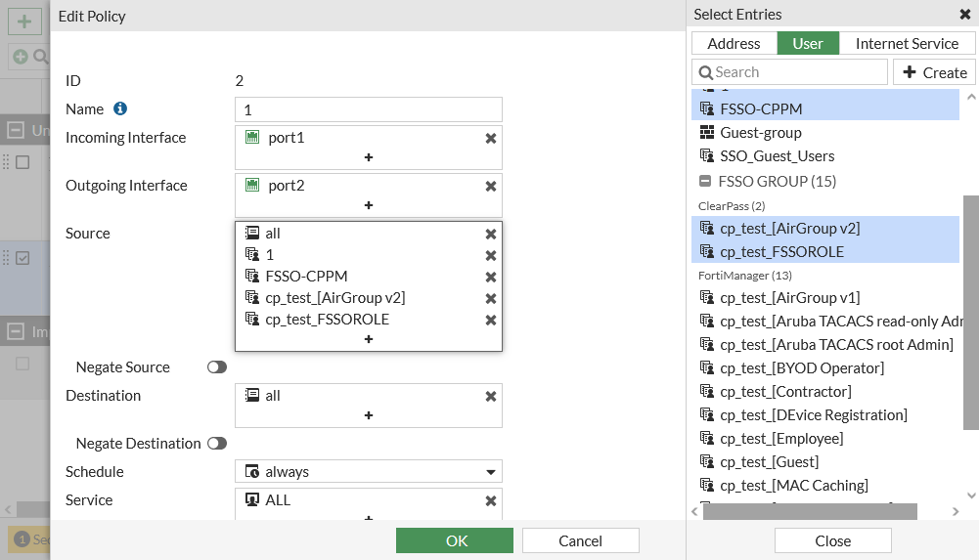Toggle the Negate Source switch

(216, 367)
